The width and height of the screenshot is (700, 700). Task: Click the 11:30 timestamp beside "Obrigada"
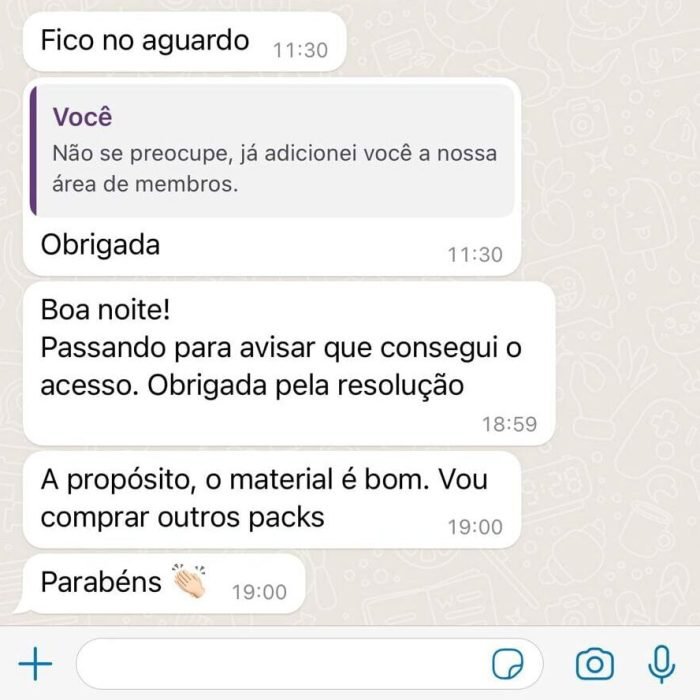coord(475,254)
